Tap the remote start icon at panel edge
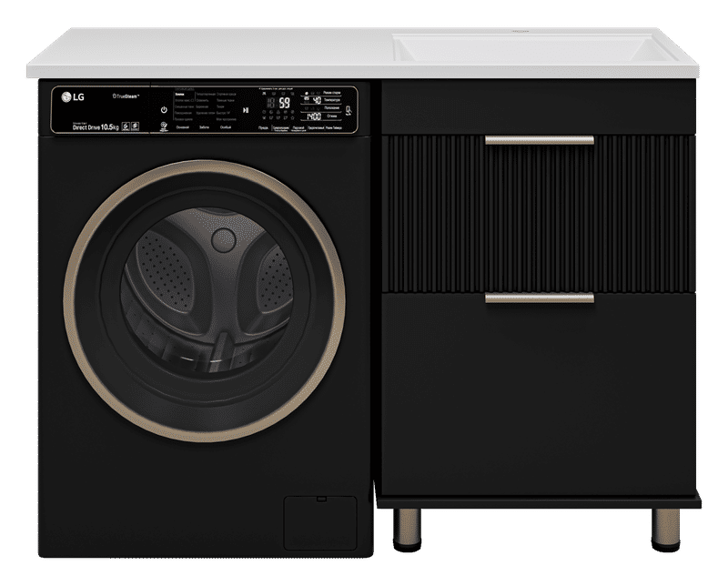 [349, 110]
